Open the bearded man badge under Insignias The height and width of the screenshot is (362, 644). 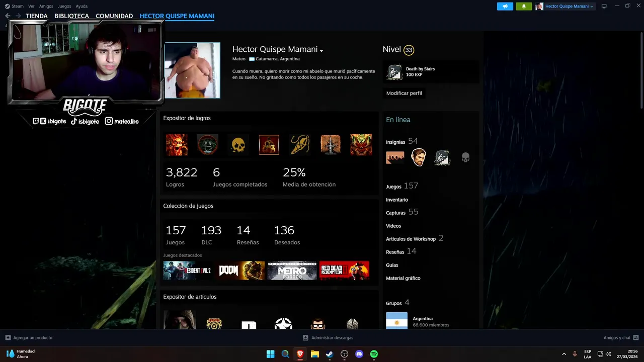[x=419, y=158]
